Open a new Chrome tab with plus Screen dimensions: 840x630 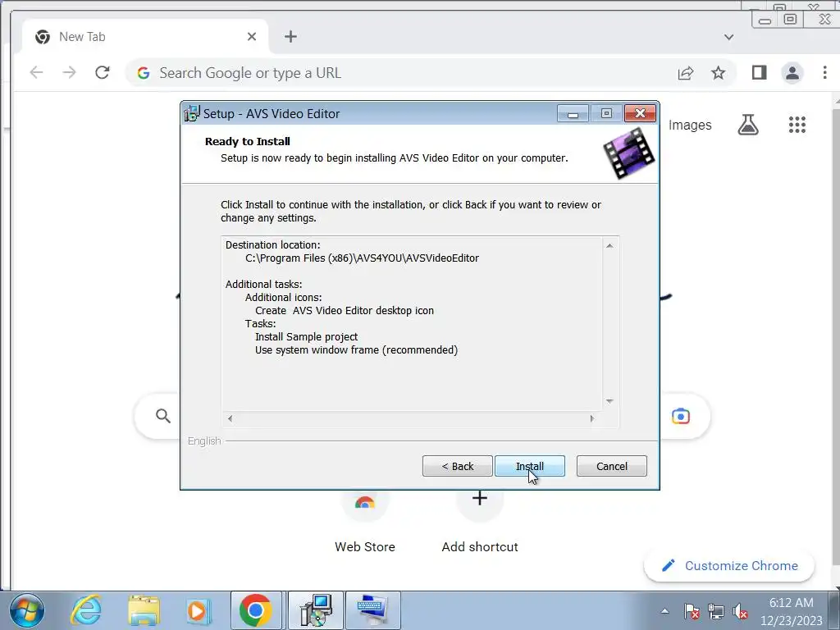tap(290, 36)
